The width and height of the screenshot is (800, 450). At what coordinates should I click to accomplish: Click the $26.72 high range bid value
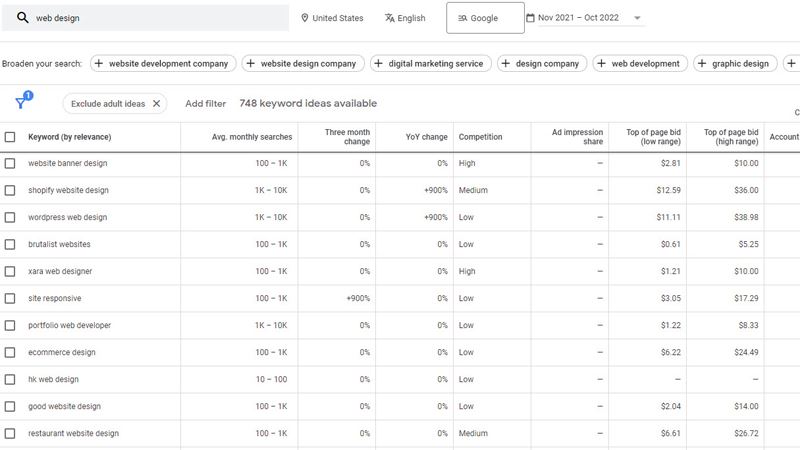tap(746, 434)
